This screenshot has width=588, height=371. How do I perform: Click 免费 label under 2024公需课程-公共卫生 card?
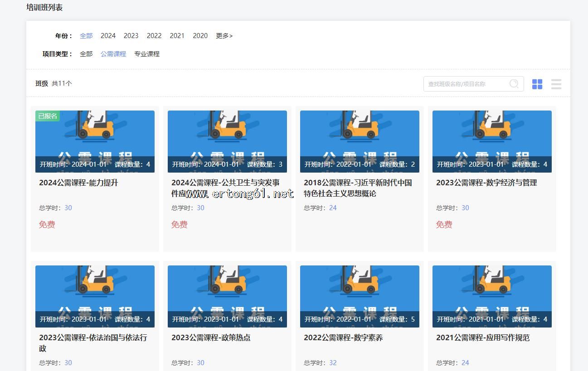pyautogui.click(x=180, y=225)
